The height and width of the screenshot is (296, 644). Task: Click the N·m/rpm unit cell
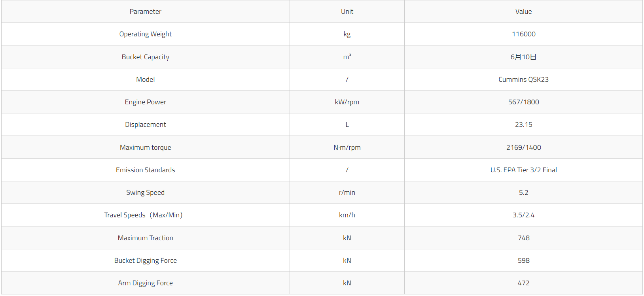click(x=347, y=147)
